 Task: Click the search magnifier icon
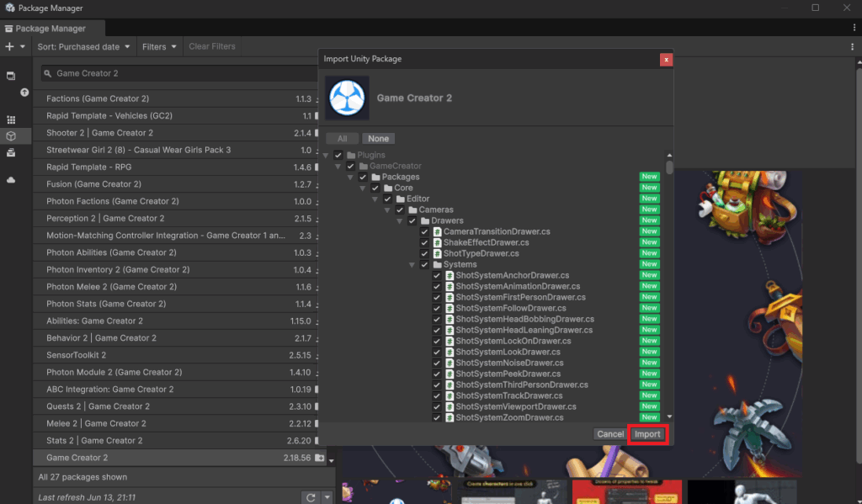(48, 73)
